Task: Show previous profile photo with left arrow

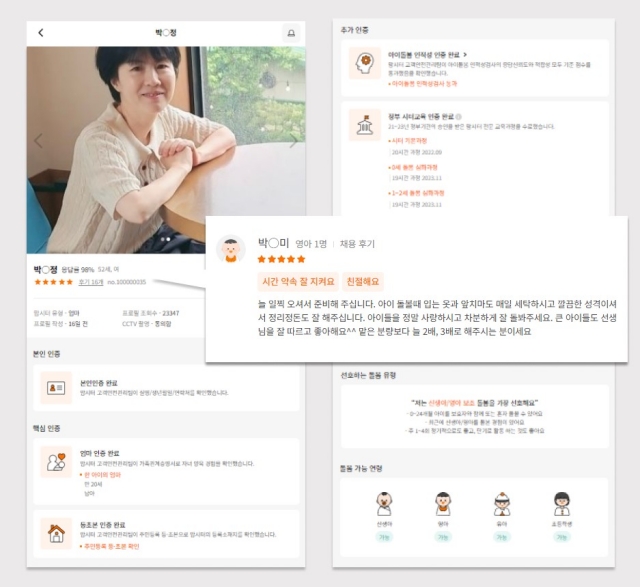Action: [40, 141]
